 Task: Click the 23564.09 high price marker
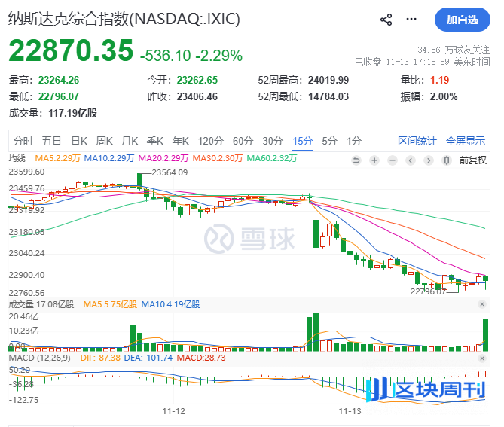coord(170,173)
